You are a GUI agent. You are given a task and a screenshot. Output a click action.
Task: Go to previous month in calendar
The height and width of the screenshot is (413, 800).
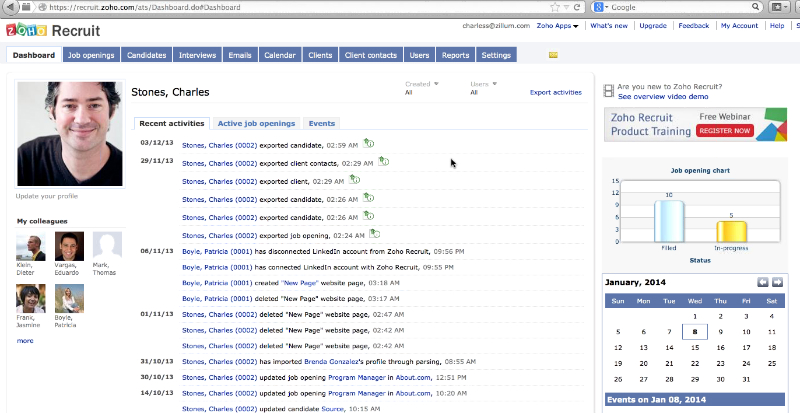(x=762, y=283)
